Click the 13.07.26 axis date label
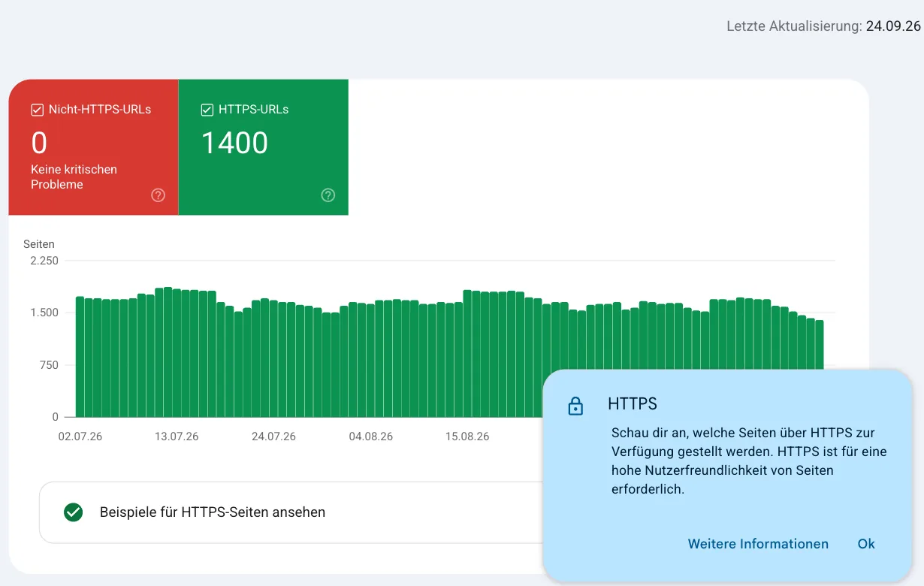924x586 pixels. [177, 436]
